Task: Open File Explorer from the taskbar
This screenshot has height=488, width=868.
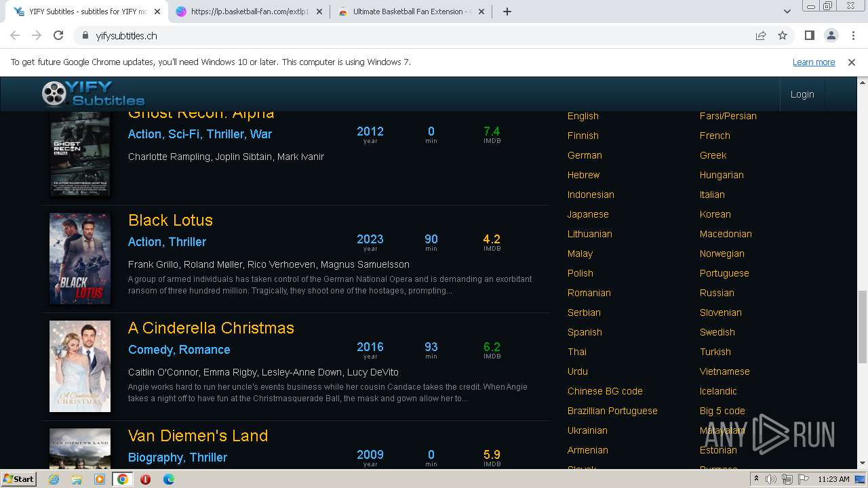Action: point(77,479)
